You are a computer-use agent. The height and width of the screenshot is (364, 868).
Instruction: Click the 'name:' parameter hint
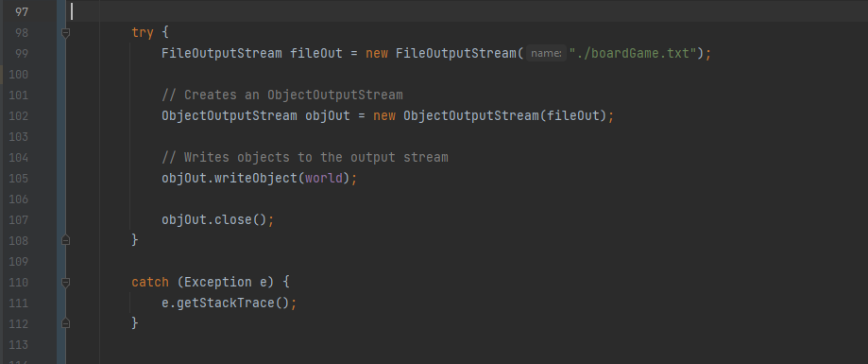(546, 54)
